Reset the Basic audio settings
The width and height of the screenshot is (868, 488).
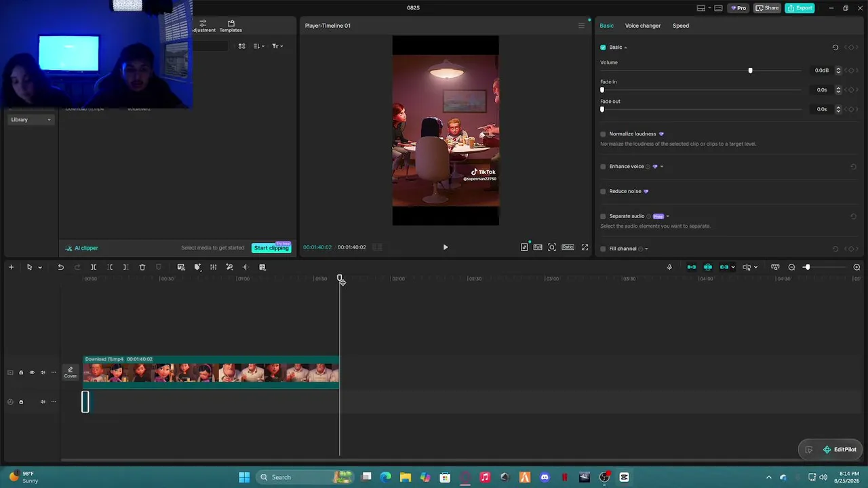click(835, 47)
